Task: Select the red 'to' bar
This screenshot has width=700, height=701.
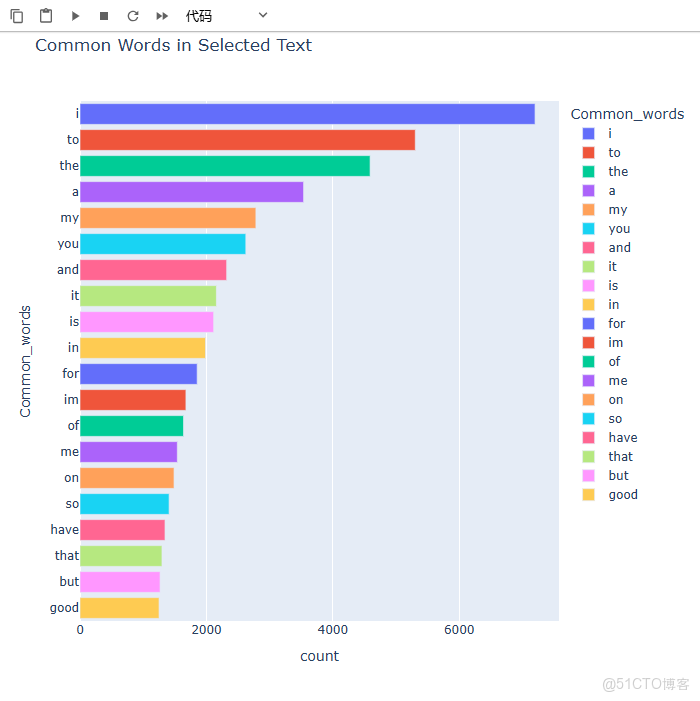Action: [x=247, y=140]
